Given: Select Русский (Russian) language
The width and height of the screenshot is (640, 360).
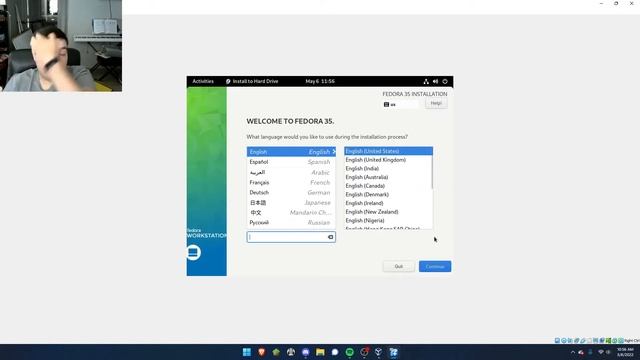Looking at the screenshot, I should click(291, 222).
